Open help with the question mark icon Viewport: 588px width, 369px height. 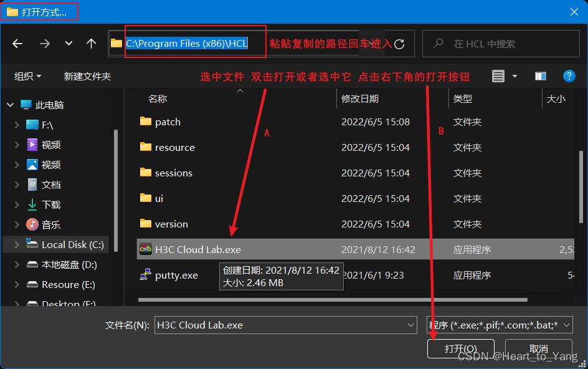pos(569,76)
